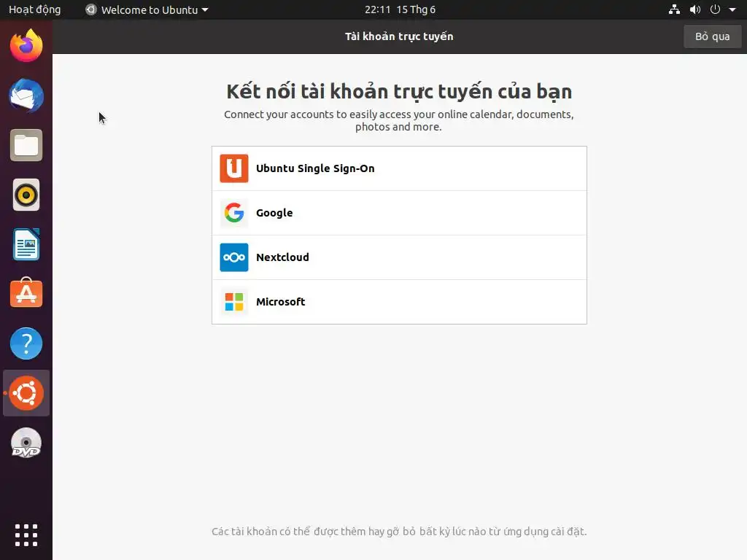The height and width of the screenshot is (560, 747).
Task: Choose the Microsoft account option
Action: [399, 302]
